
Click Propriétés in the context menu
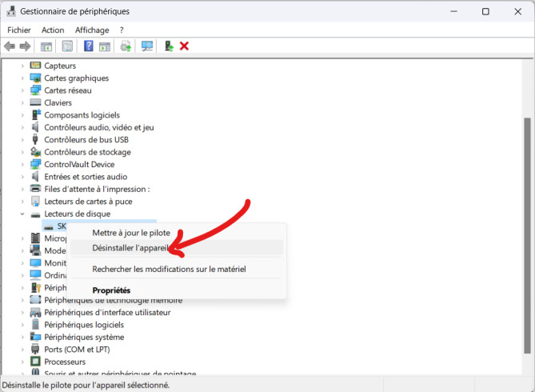pos(111,290)
